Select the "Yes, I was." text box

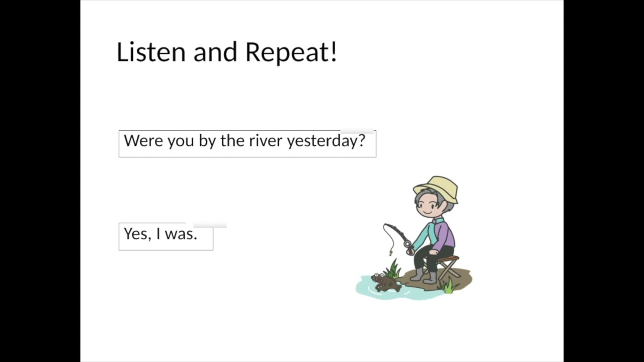click(x=166, y=236)
